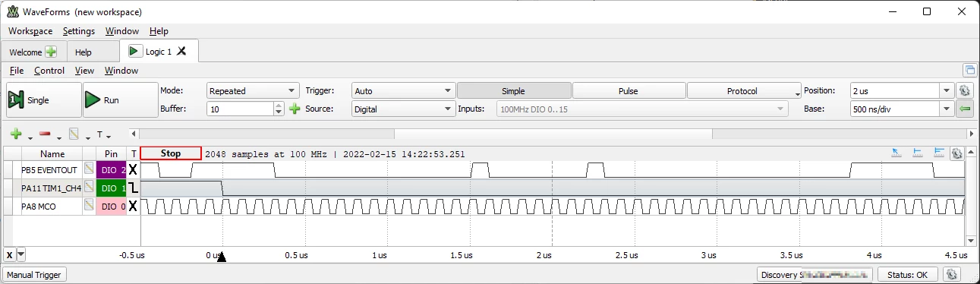Close the Logic 1 tab
This screenshot has height=284, width=980.
(181, 52)
